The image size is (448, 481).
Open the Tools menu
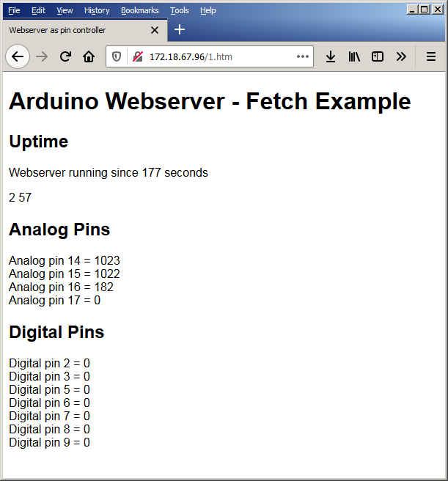pyautogui.click(x=179, y=10)
